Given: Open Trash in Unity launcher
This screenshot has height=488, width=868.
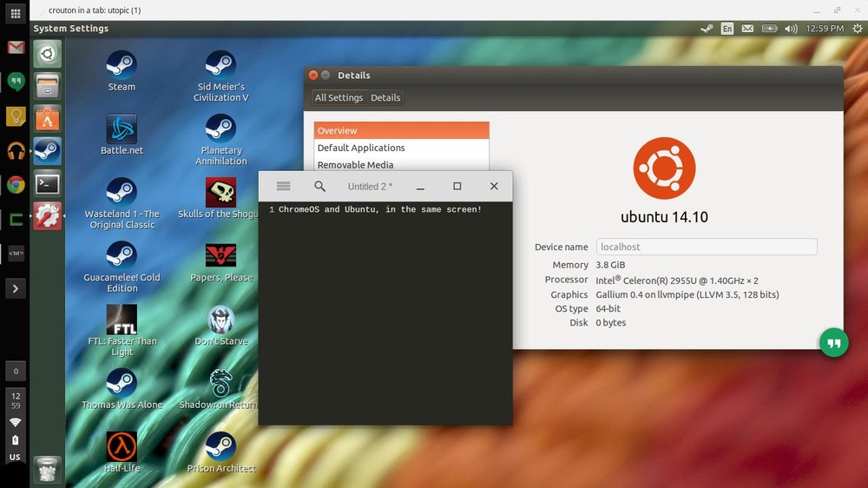Looking at the screenshot, I should [47, 469].
